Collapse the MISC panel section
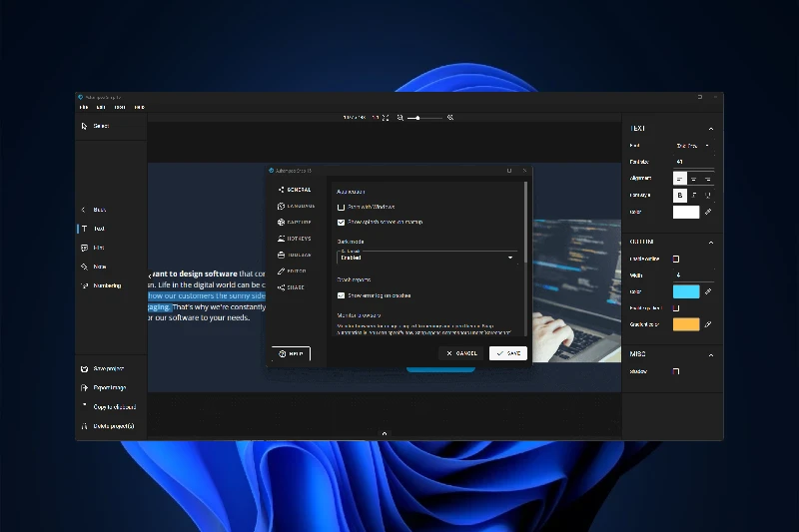799x532 pixels. [711, 355]
